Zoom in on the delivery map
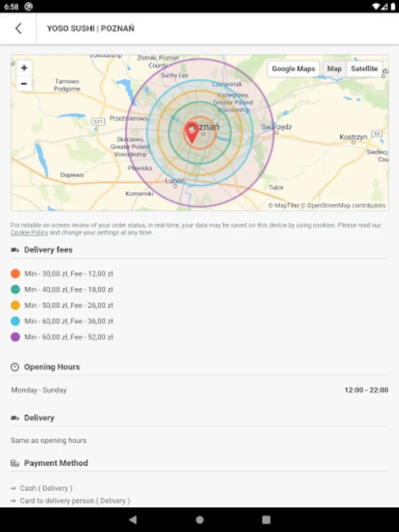The height and width of the screenshot is (532, 399). click(24, 68)
